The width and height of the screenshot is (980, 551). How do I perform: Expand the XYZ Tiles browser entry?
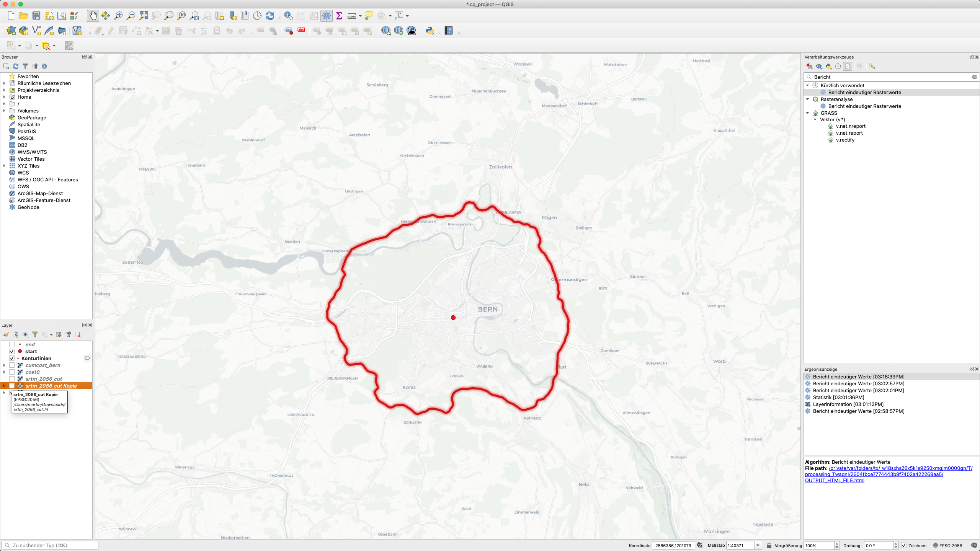pos(4,166)
